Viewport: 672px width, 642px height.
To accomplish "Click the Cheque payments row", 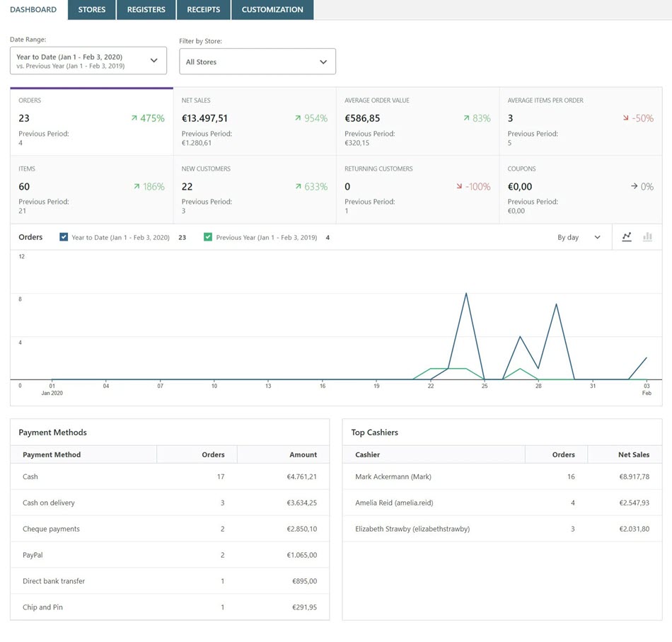I will (x=170, y=529).
